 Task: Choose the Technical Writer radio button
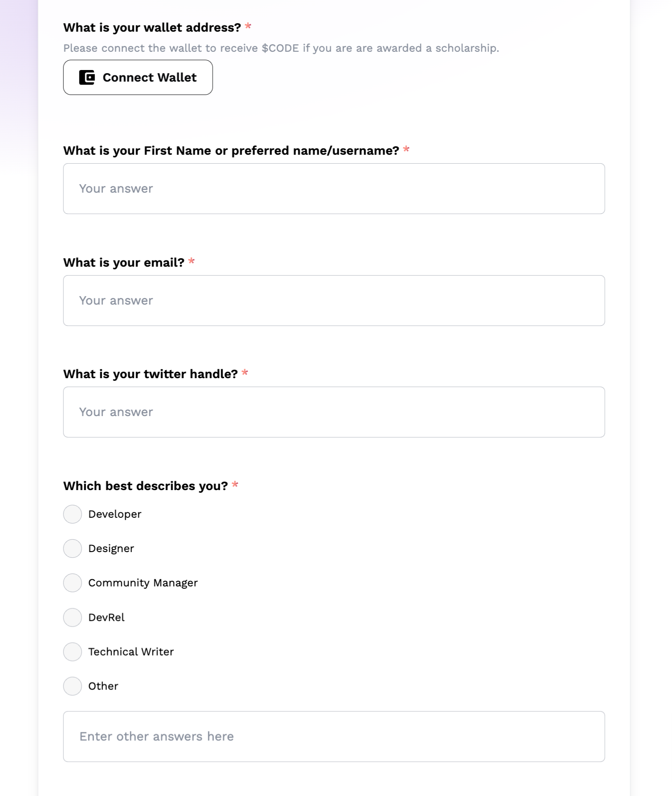coord(73,652)
